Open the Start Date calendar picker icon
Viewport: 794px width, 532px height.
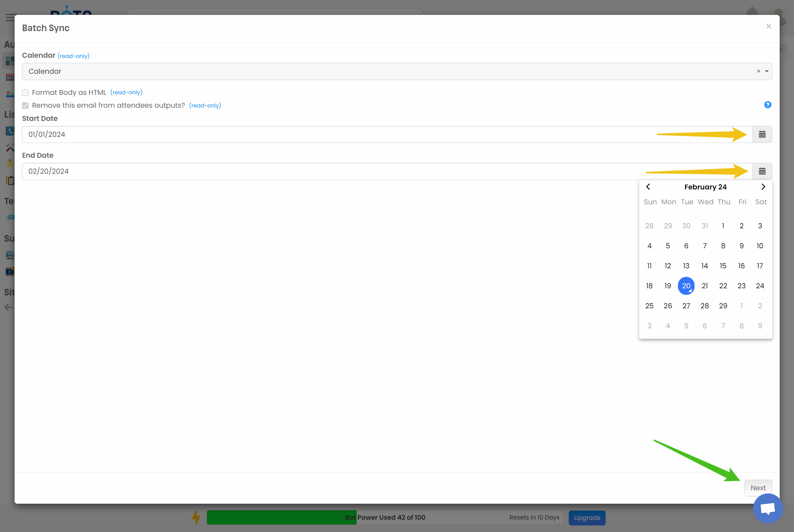762,134
